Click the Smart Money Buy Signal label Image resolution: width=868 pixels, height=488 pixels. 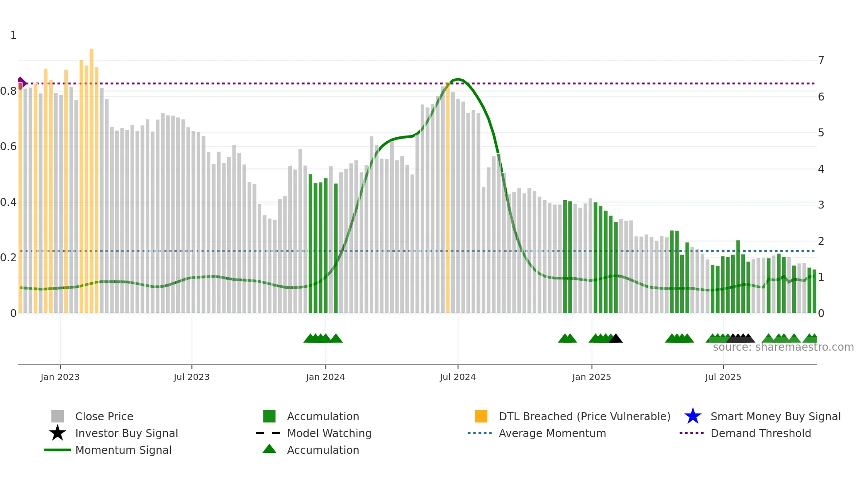pos(775,416)
